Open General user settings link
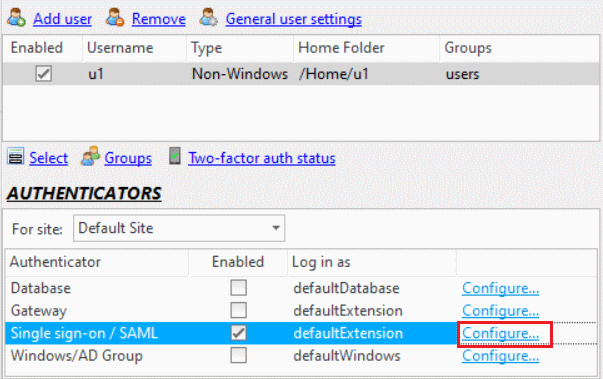Screen dimensions: 603x379 pyautogui.click(x=293, y=19)
